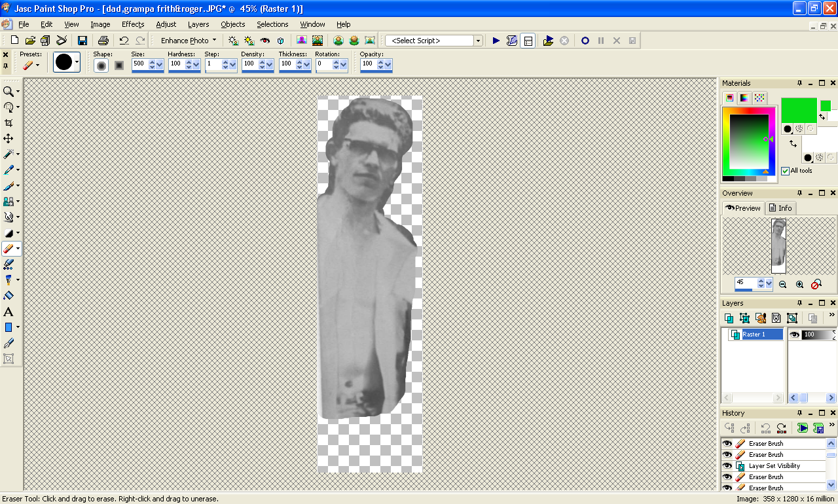Switch to the Info tab in Overview
The height and width of the screenshot is (504, 838).
pyautogui.click(x=780, y=208)
